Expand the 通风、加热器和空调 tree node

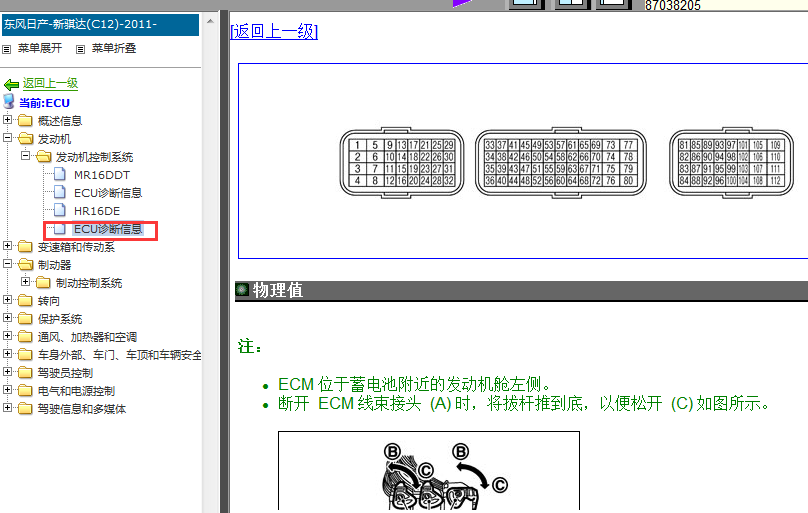click(7, 336)
